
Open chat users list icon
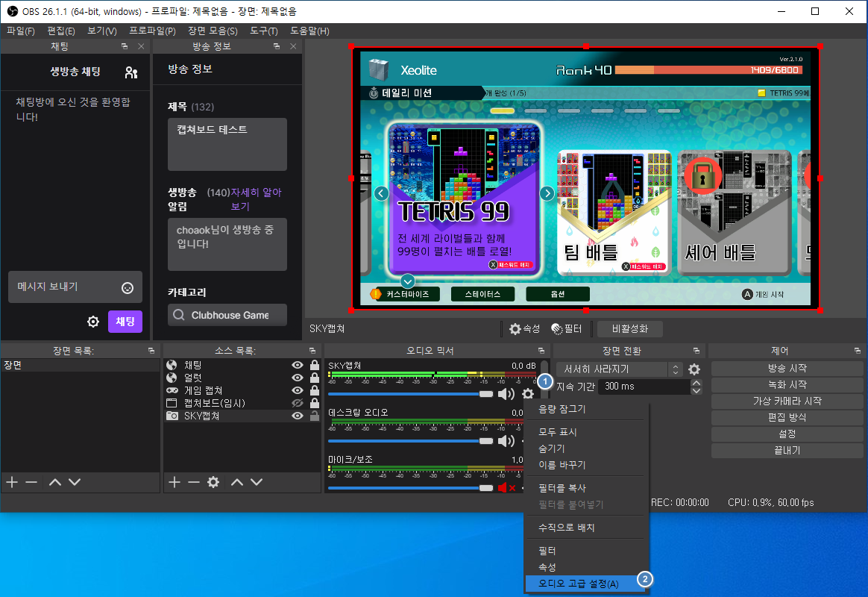pos(131,72)
